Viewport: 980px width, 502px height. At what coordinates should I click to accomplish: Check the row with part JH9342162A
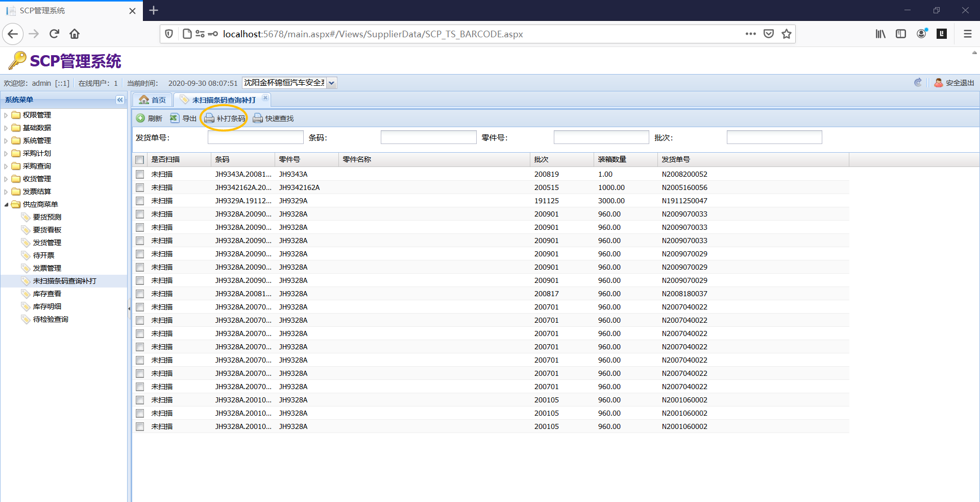coord(140,187)
